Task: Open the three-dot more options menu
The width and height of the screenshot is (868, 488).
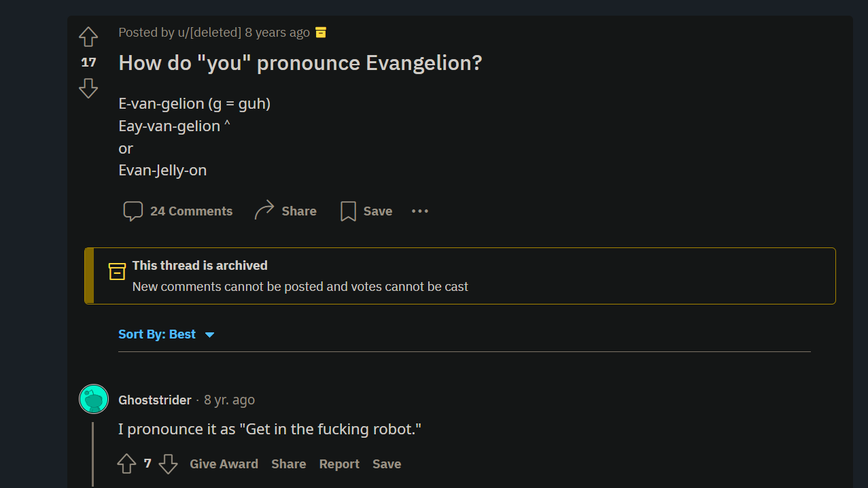Action: 420,211
